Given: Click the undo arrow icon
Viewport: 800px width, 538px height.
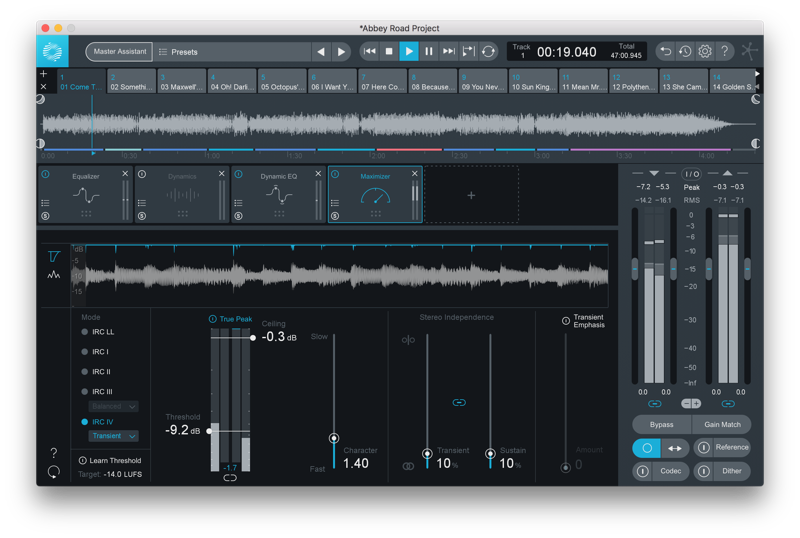Looking at the screenshot, I should 665,51.
